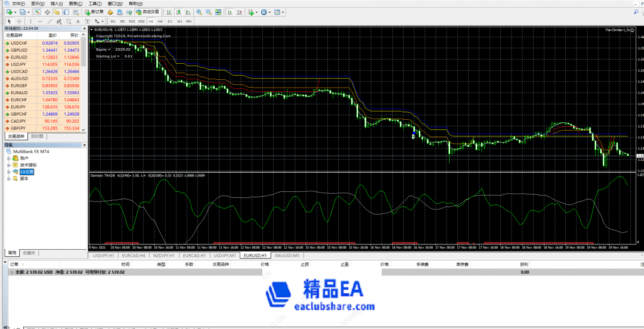Switch to the MN timeframe
The height and width of the screenshot is (329, 644).
coord(188,21)
